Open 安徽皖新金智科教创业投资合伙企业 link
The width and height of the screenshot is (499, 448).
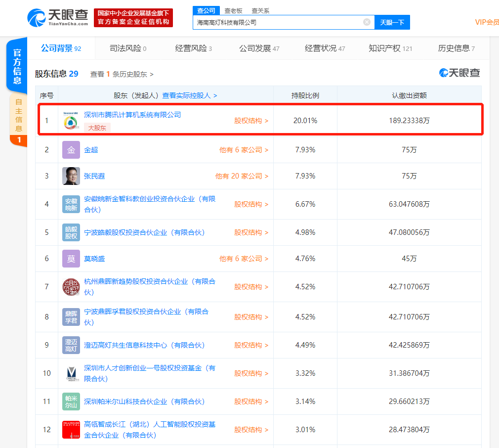pyautogui.click(x=150, y=204)
